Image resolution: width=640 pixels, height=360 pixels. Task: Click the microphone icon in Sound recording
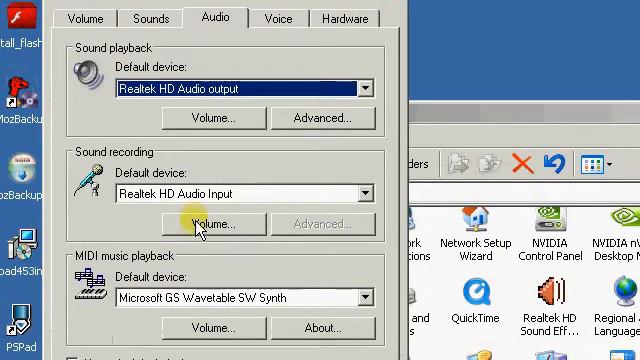89,180
